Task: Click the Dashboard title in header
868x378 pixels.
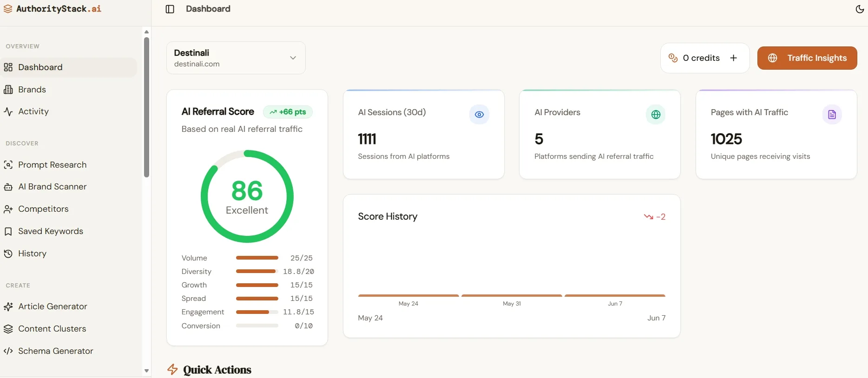Action: (208, 9)
